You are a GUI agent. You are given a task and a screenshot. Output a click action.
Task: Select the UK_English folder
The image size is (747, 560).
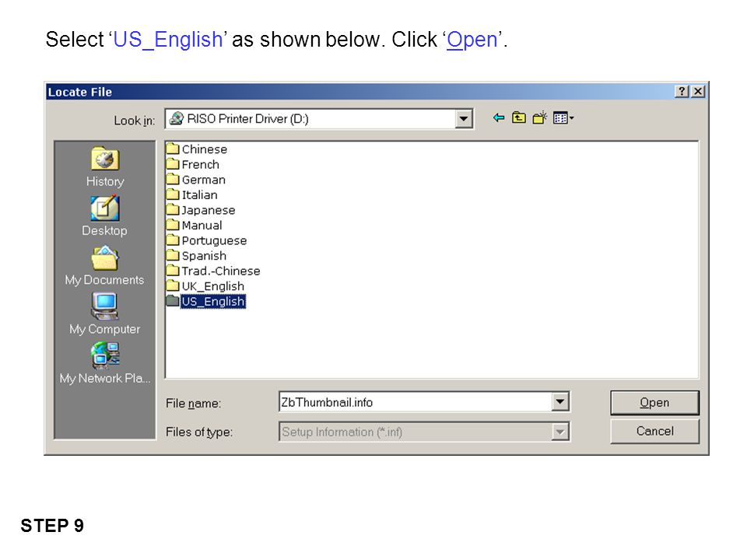tap(205, 286)
